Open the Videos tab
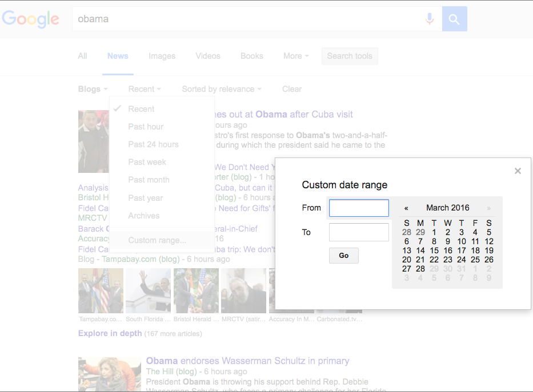The image size is (533, 392). [208, 56]
